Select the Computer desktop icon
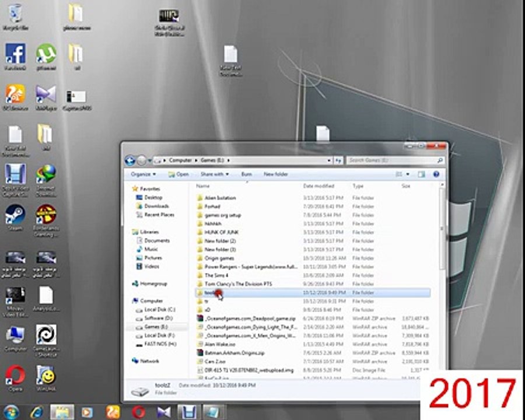Screen dimensions: 525x420 (x=15, y=338)
